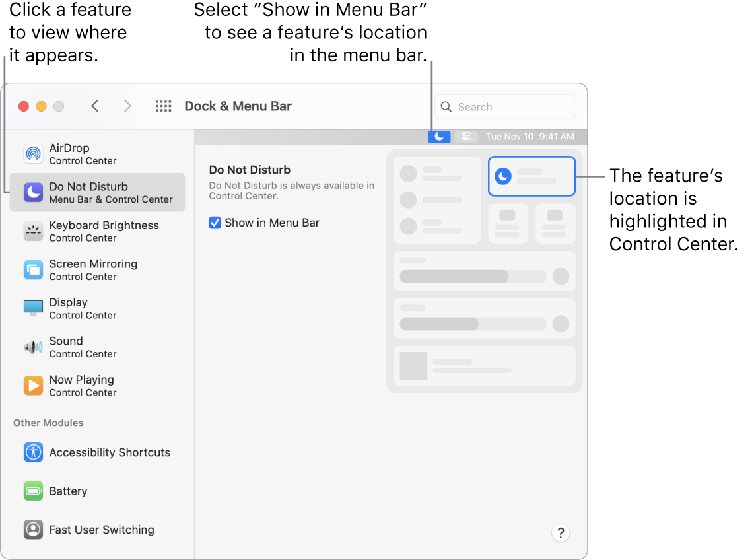Click the highlighted Do Not Disturb tile in Control Center preview
The width and height of the screenshot is (754, 560).
coord(531,176)
